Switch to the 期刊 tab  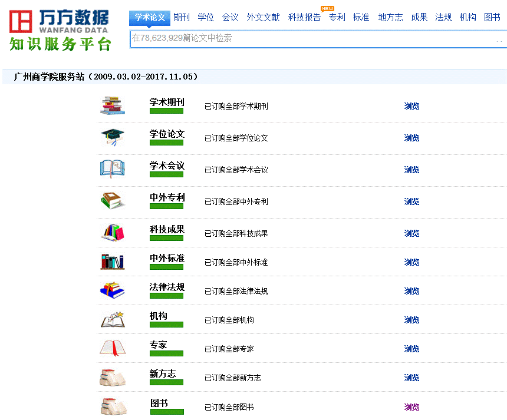tap(182, 17)
